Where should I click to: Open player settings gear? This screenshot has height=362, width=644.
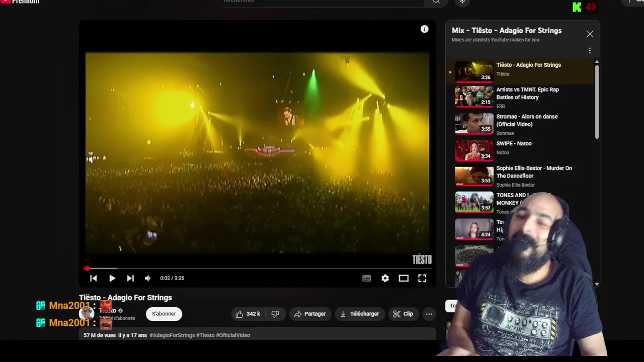(385, 278)
